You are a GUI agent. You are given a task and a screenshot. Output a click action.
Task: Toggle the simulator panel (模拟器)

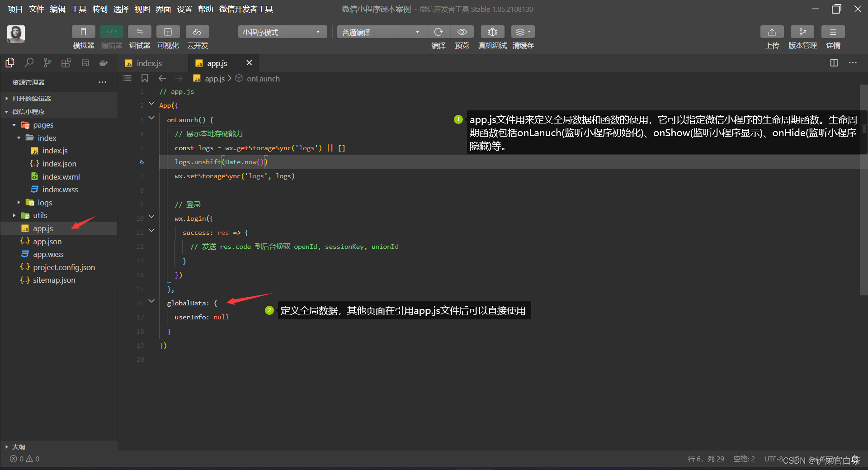coord(83,32)
